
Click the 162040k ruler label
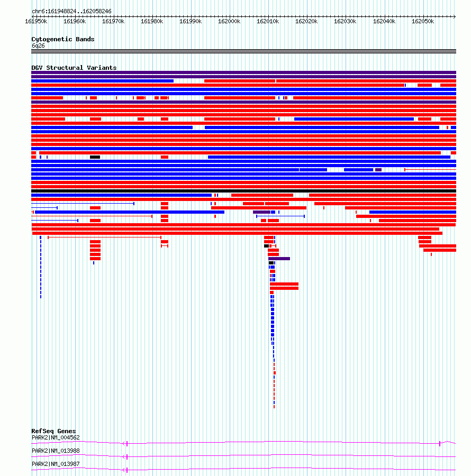tap(384, 21)
